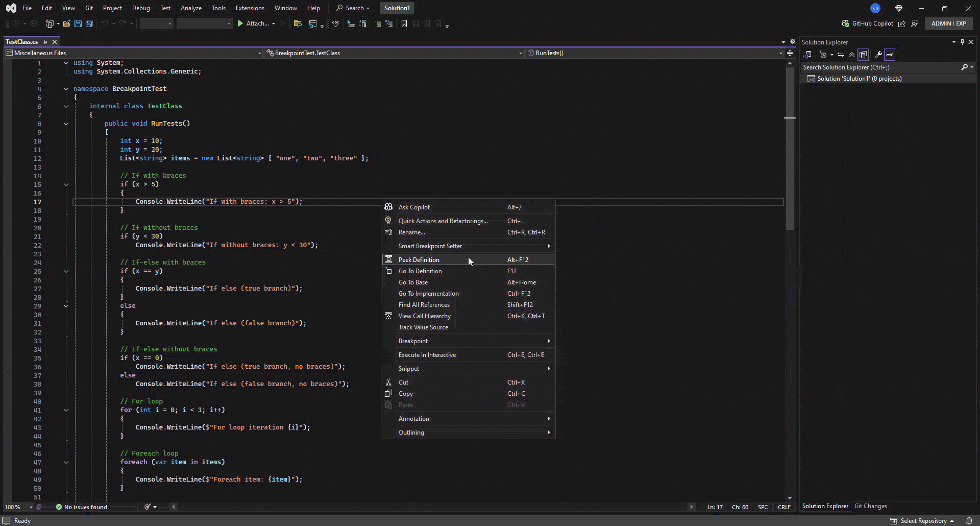
Task: Toggle Show All Files in Solution Explorer
Action: [863, 55]
